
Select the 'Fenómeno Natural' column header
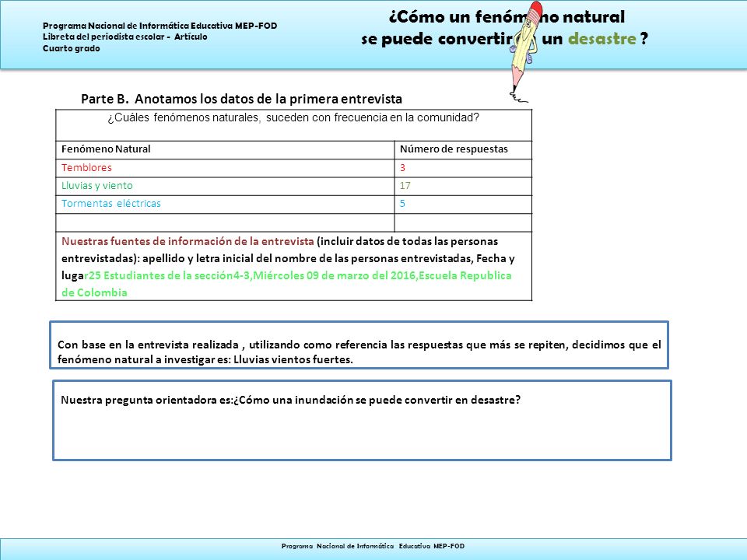coord(225,149)
